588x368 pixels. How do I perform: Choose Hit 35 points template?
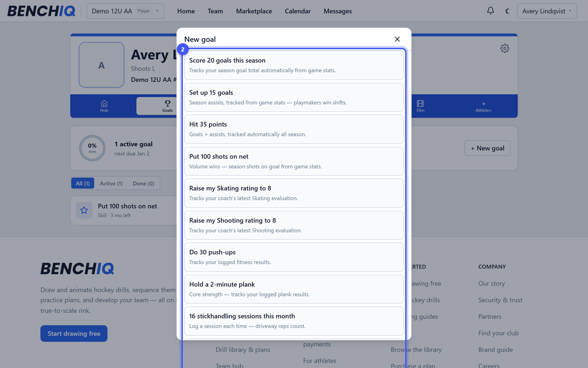click(294, 129)
